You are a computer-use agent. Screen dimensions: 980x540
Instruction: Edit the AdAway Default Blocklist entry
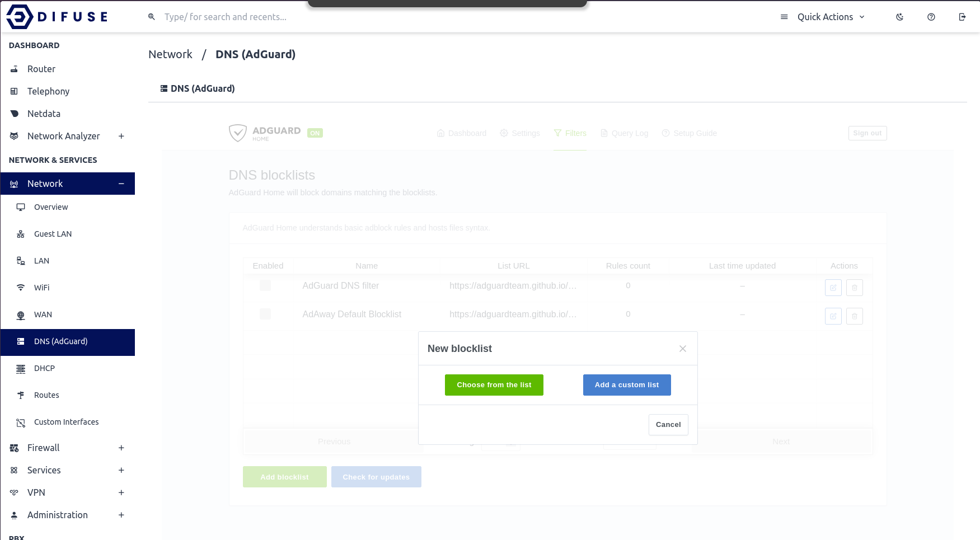[833, 316]
